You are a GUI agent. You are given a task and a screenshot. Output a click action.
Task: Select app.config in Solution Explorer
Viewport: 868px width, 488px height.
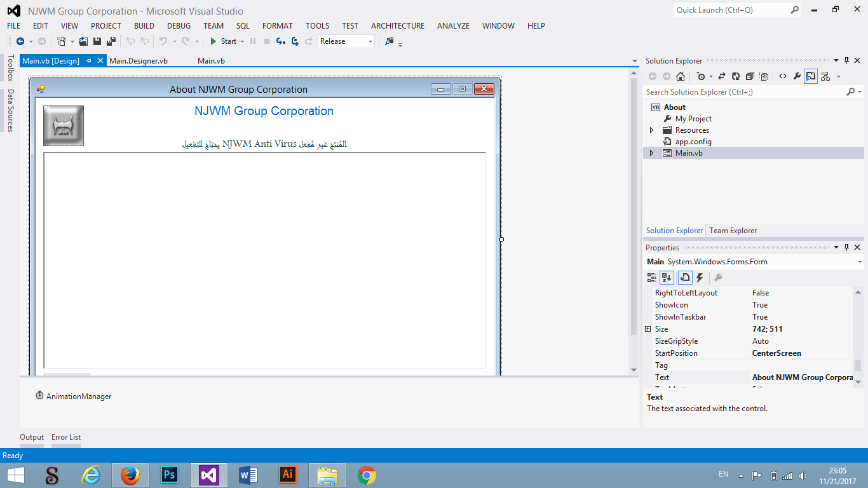pyautogui.click(x=693, y=142)
